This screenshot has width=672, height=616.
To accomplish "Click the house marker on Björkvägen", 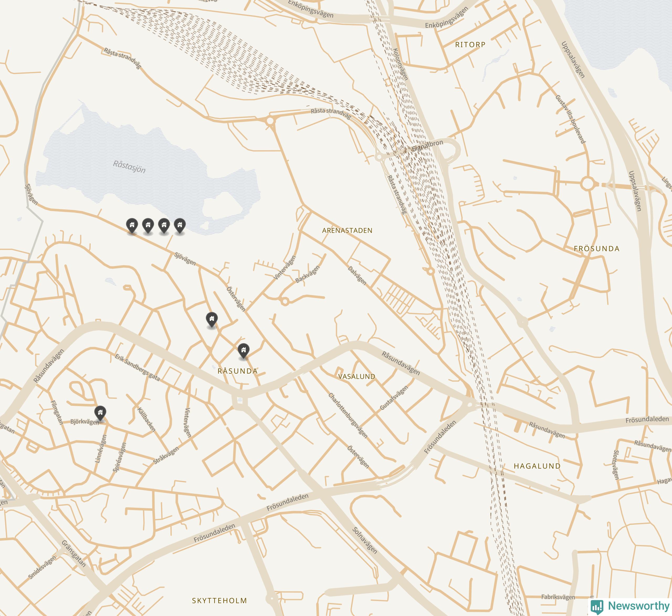I will click(100, 414).
